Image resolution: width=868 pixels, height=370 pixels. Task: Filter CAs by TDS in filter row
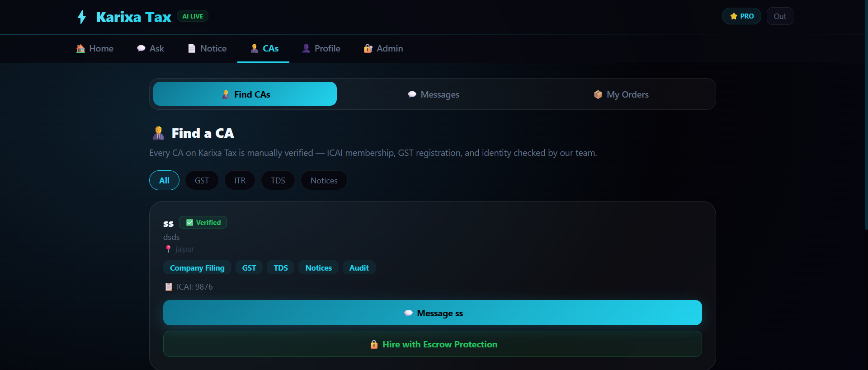278,180
